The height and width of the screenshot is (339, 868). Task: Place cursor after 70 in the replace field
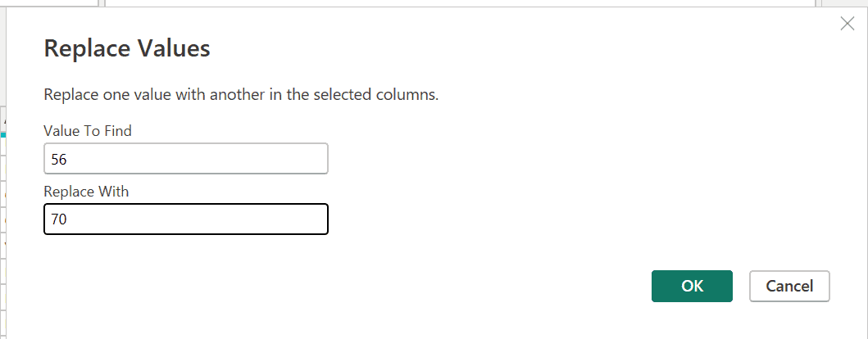[x=68, y=219]
